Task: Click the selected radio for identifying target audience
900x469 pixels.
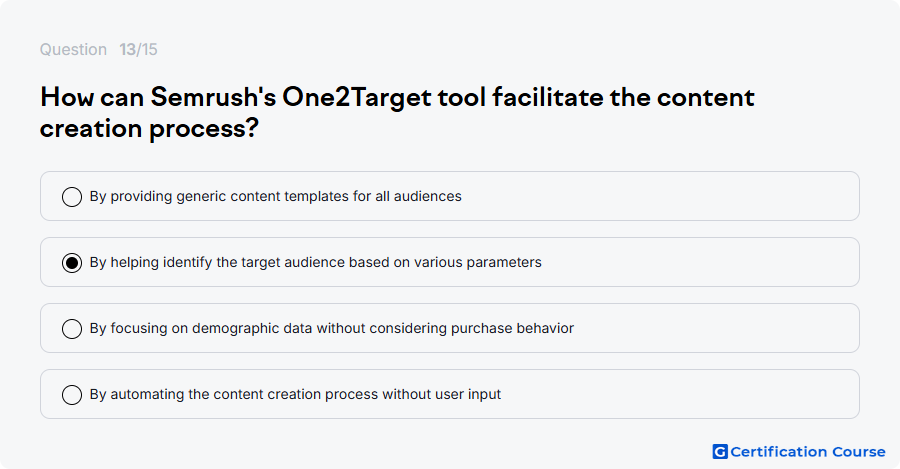Action: (x=72, y=262)
